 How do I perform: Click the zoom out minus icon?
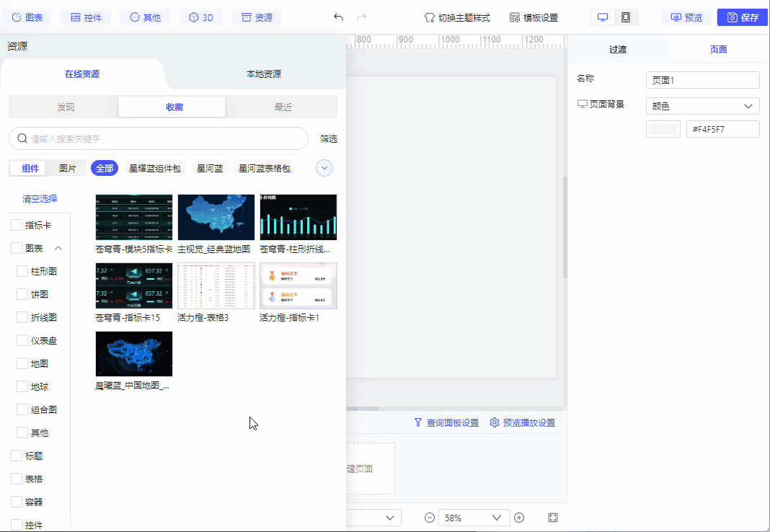click(x=430, y=518)
